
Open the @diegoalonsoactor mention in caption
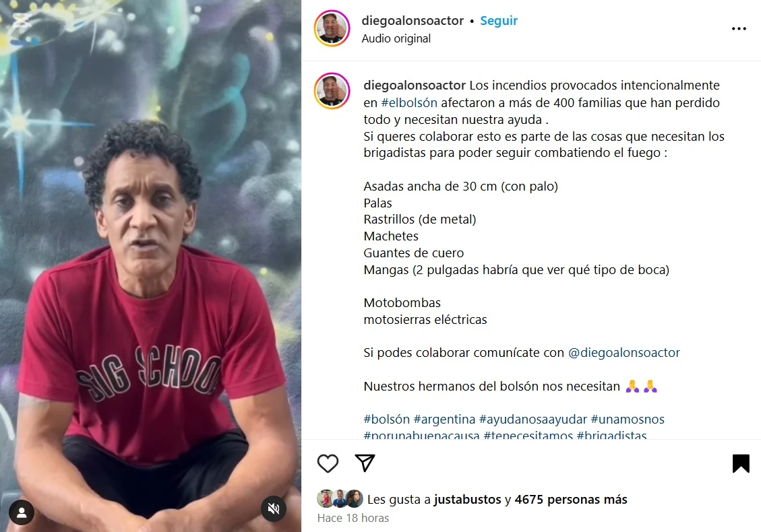tap(623, 353)
